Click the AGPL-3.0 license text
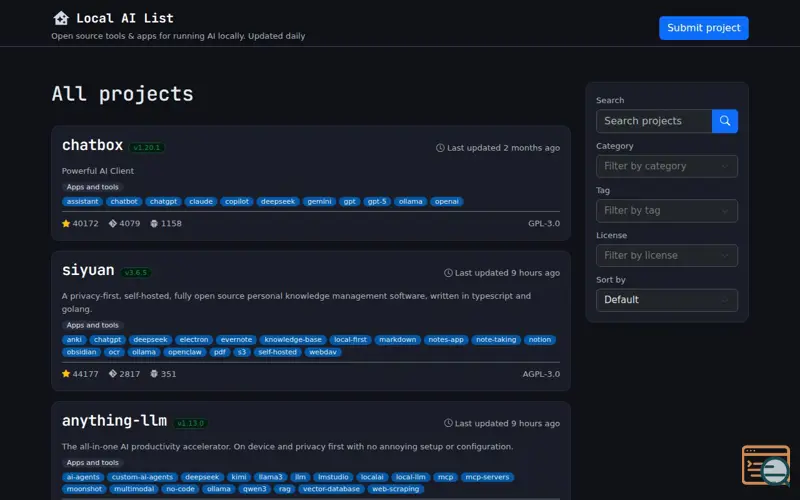The width and height of the screenshot is (800, 500). (x=541, y=374)
